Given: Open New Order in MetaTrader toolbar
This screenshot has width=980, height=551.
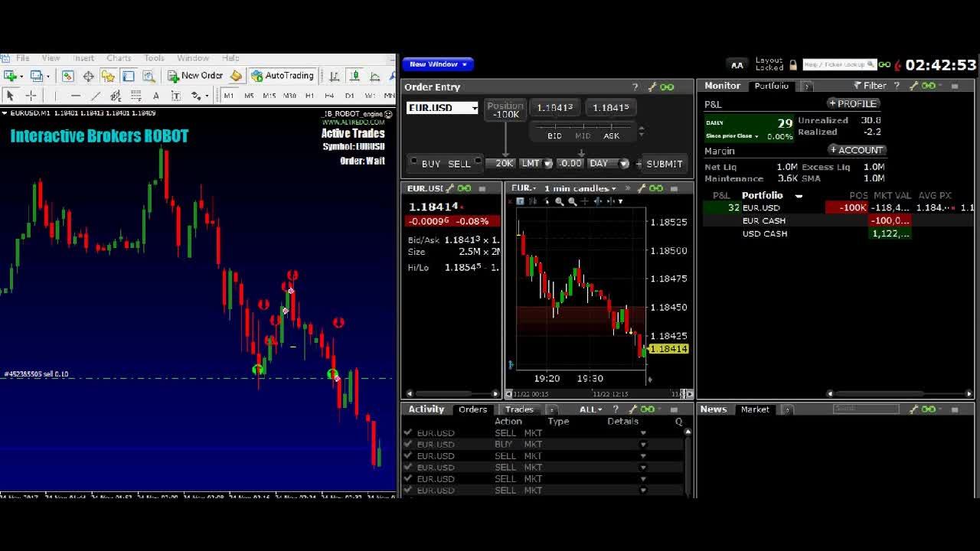Looking at the screenshot, I should pos(195,76).
